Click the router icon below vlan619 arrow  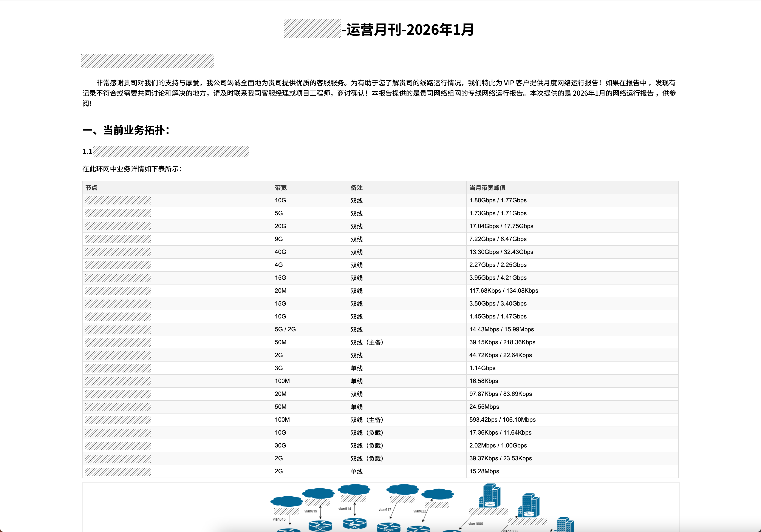(x=320, y=526)
